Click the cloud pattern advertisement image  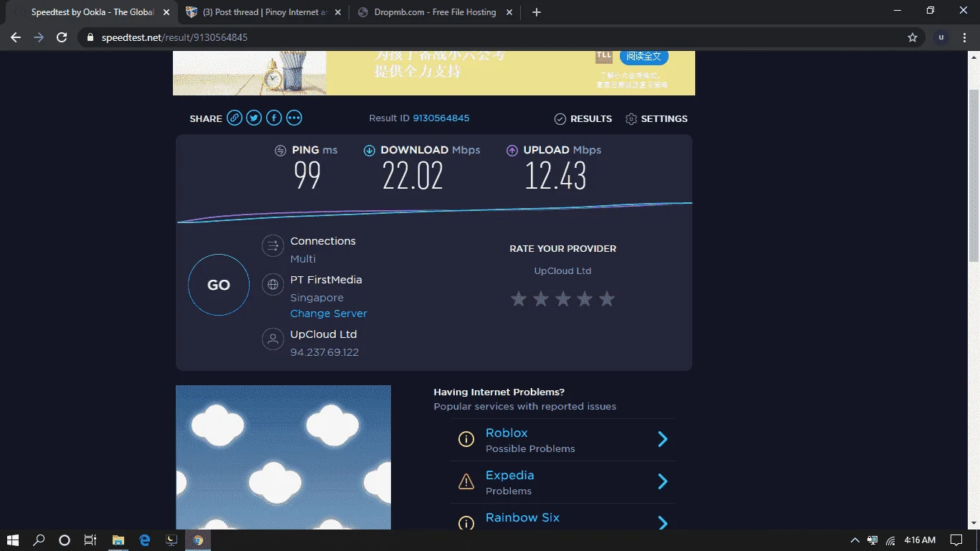pos(283,457)
